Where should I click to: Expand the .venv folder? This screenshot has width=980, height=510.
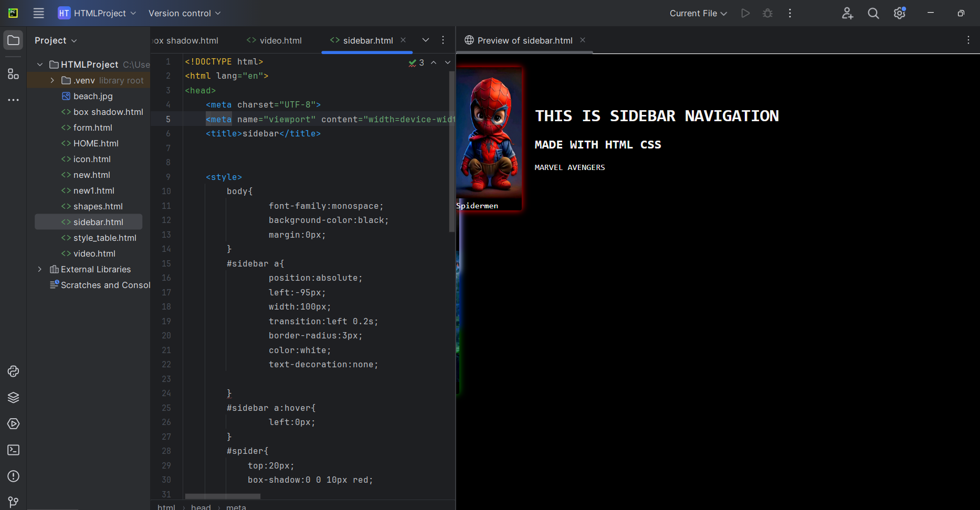click(52, 80)
